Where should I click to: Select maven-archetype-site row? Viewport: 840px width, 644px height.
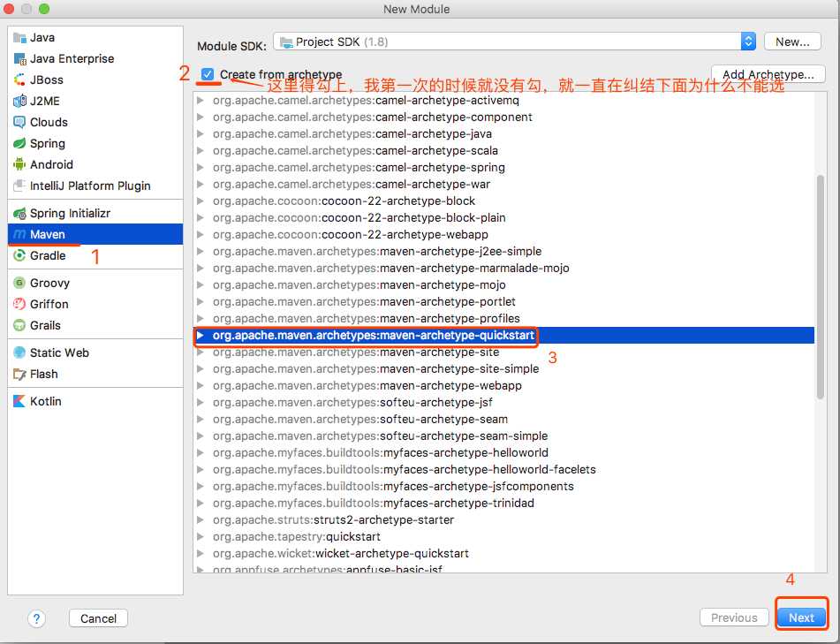[x=503, y=352]
